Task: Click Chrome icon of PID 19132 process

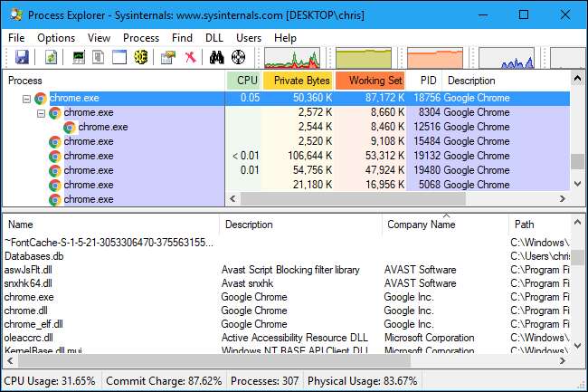Action: point(55,156)
